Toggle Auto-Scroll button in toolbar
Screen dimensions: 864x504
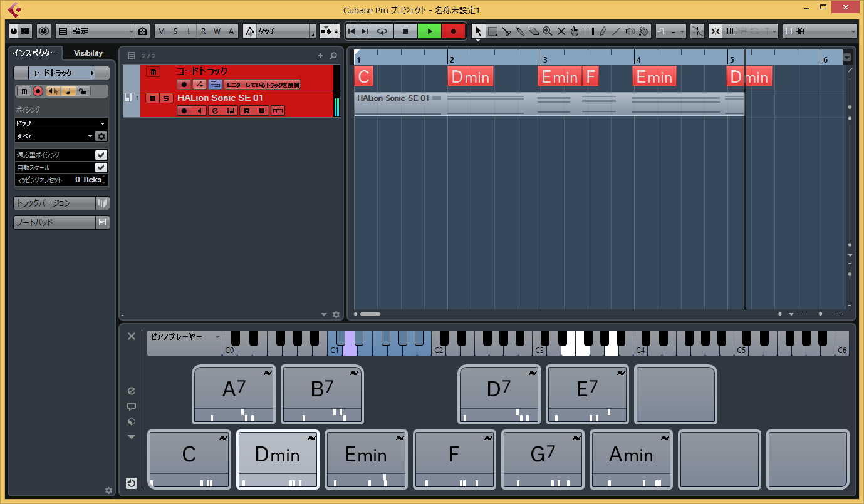click(x=325, y=31)
